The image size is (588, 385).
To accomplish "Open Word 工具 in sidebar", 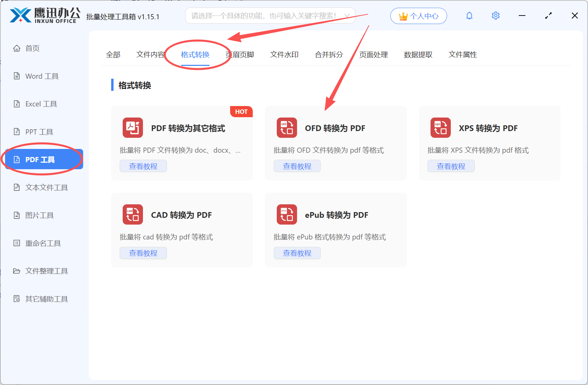I will (x=44, y=76).
